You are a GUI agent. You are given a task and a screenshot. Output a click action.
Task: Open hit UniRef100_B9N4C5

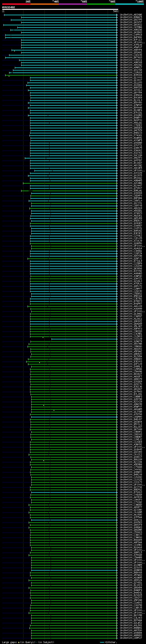(131, 17)
